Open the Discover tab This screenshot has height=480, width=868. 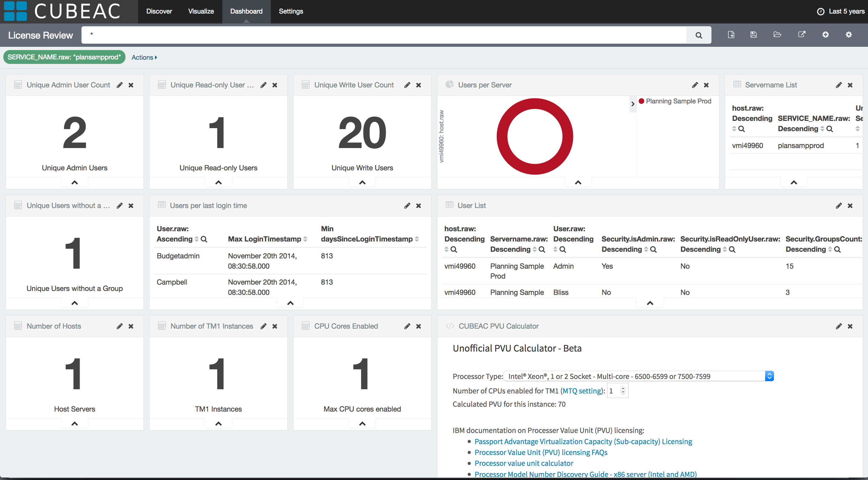[x=159, y=11]
